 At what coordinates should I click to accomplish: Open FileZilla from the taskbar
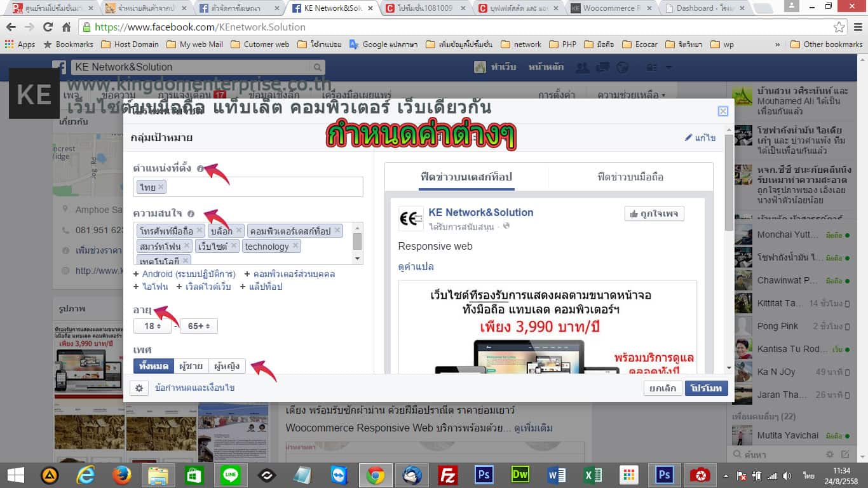[449, 475]
